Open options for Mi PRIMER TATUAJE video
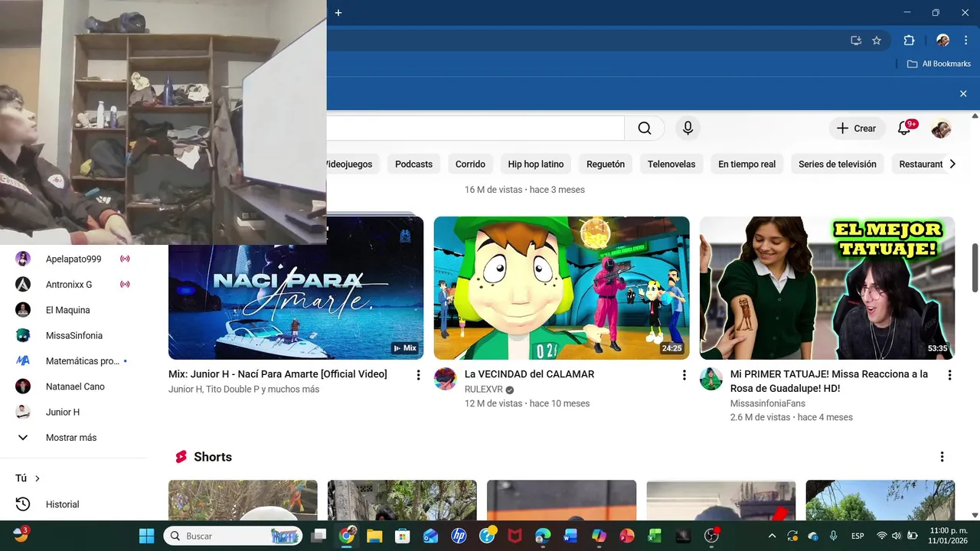This screenshot has height=551, width=980. coord(949,375)
